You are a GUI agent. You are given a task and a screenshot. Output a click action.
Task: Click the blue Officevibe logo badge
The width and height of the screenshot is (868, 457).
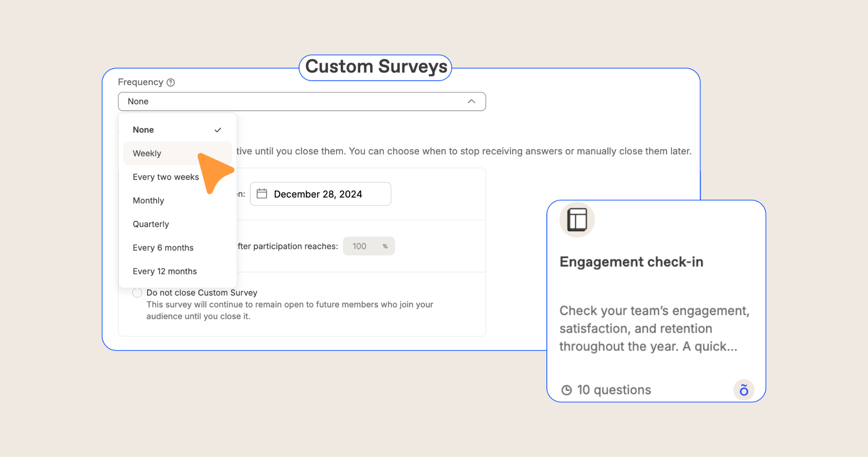click(x=743, y=390)
